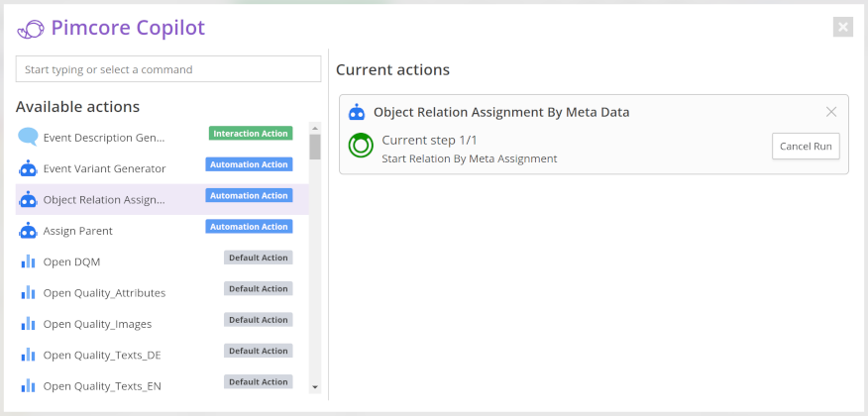Click the Current step 1/1 text
The height and width of the screenshot is (416, 868).
[430, 140]
